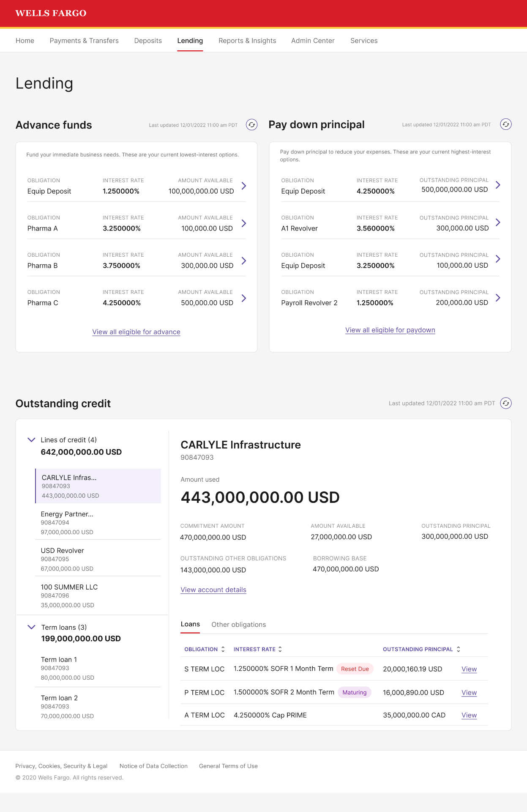Refresh the Pay down principal section

506,124
